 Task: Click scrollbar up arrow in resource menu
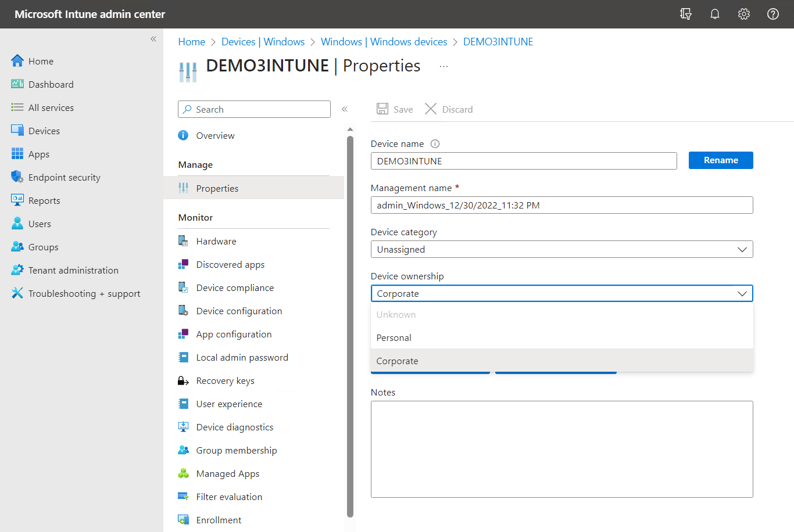pyautogui.click(x=350, y=129)
